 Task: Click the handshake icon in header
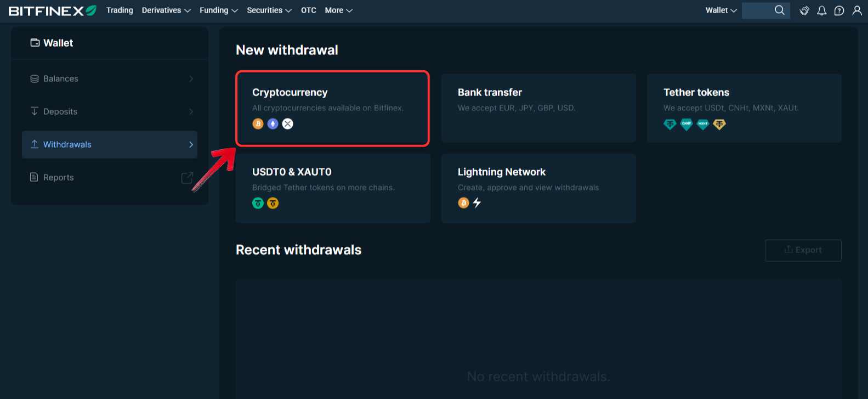[804, 10]
